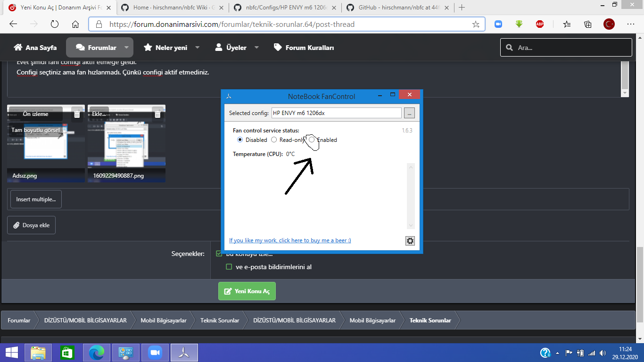Open the help icon in system tray
Viewport: 644px width, 362px height.
coord(545,353)
